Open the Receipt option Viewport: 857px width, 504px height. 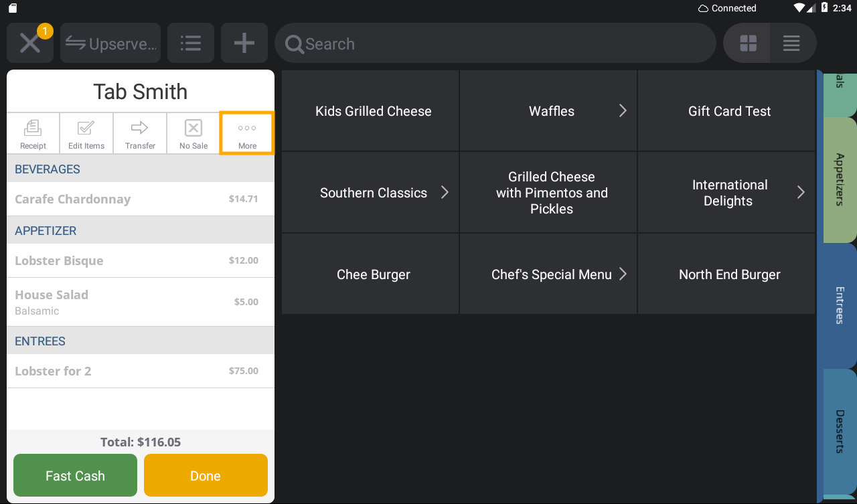33,134
